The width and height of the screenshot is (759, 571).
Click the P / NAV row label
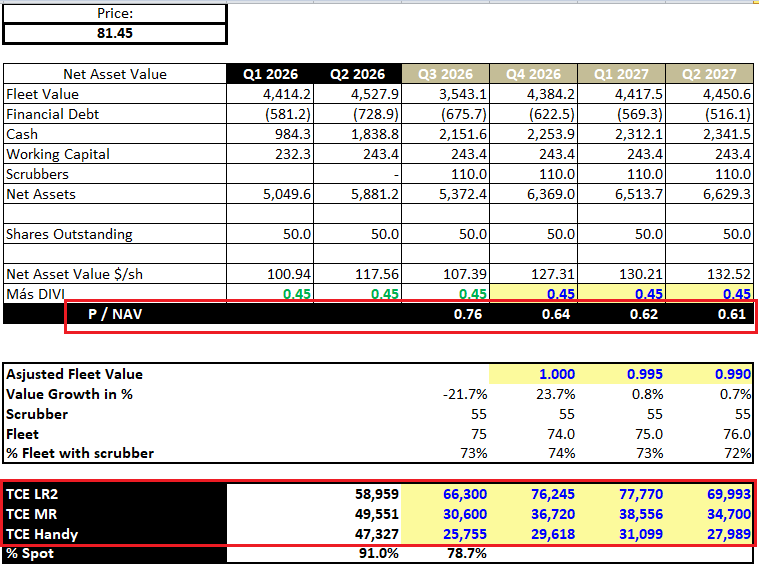pyautogui.click(x=115, y=314)
